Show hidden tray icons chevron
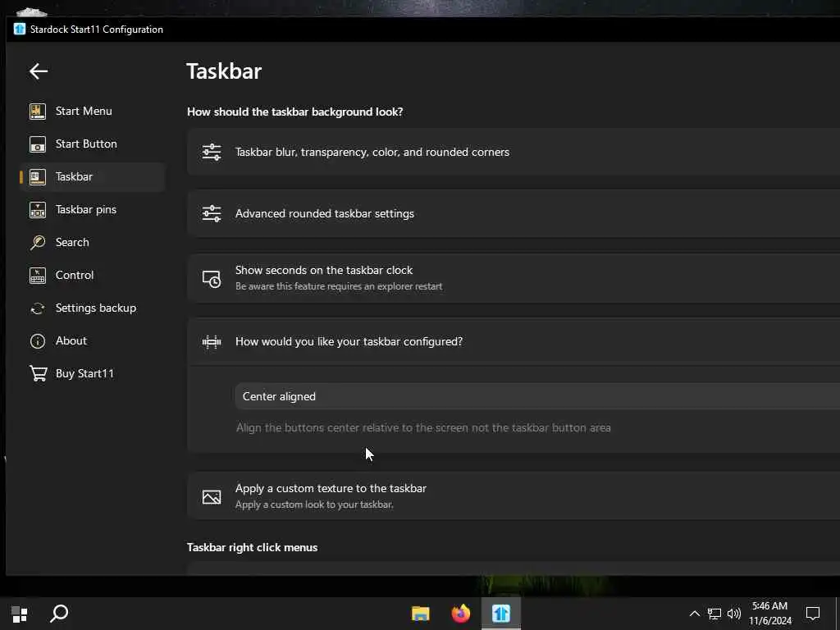Viewport: 840px width, 630px height. pyautogui.click(x=694, y=614)
